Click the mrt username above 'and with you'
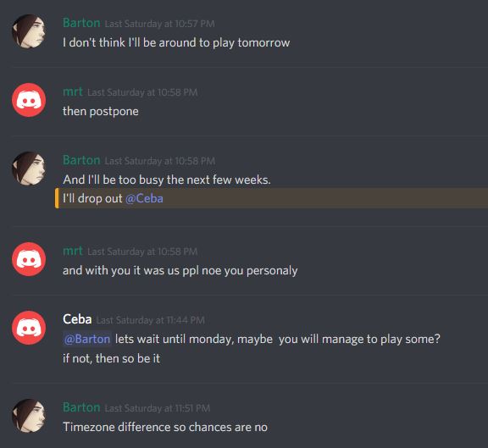Viewport: 488px width, 448px height. tap(73, 251)
